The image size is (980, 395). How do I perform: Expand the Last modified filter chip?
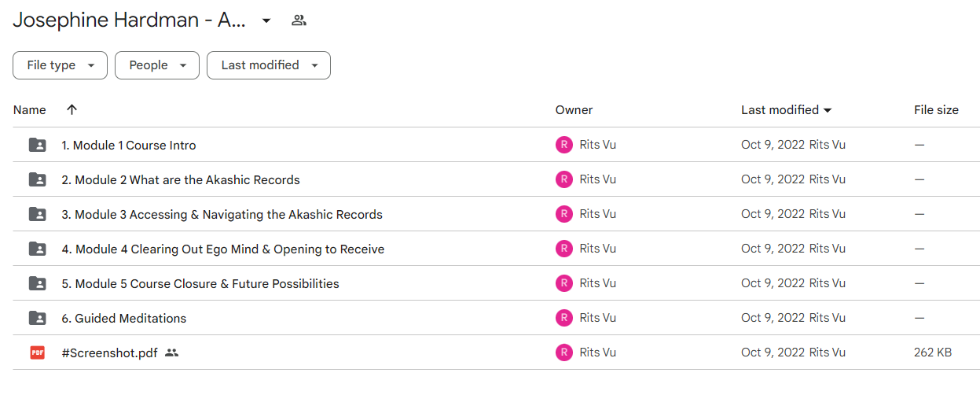pyautogui.click(x=269, y=65)
